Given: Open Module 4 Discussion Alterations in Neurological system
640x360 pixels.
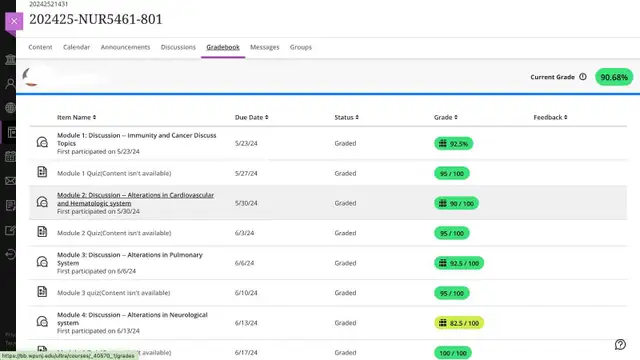Looking at the screenshot, I should (132, 319).
